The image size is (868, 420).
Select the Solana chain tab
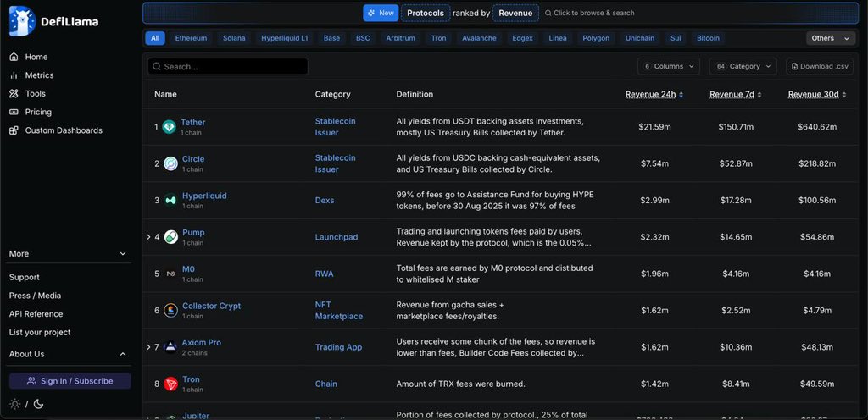click(x=234, y=38)
